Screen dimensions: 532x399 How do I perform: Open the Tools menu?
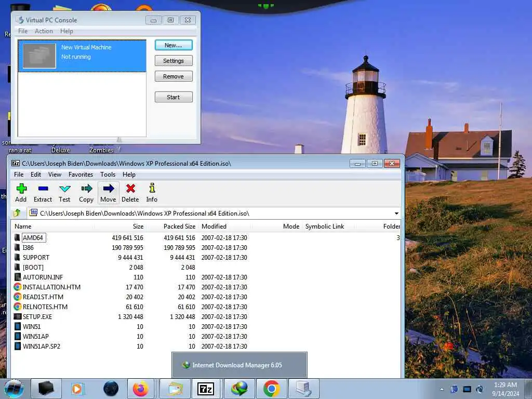[108, 175]
